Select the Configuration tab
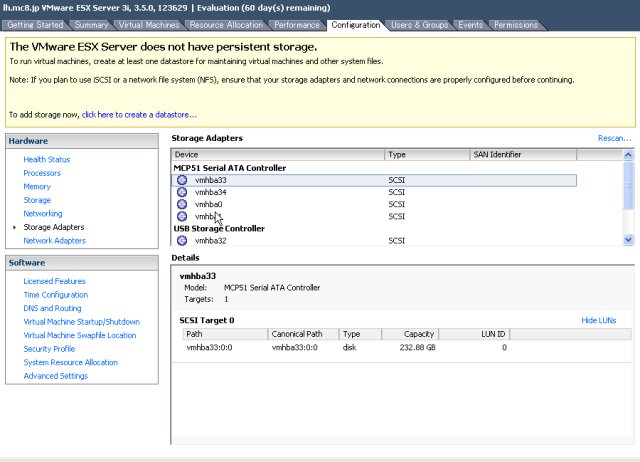Image resolution: width=640 pixels, height=462 pixels. tap(356, 25)
